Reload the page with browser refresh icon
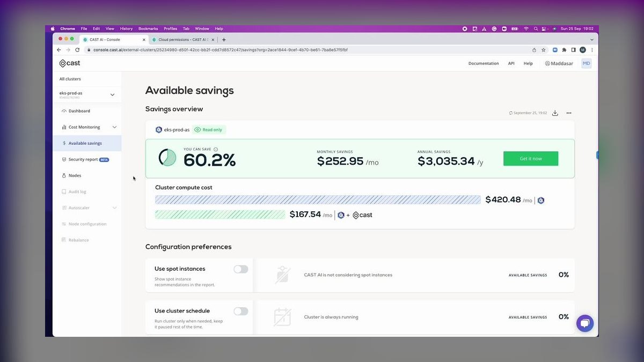The height and width of the screenshot is (362, 644). pos(77,50)
